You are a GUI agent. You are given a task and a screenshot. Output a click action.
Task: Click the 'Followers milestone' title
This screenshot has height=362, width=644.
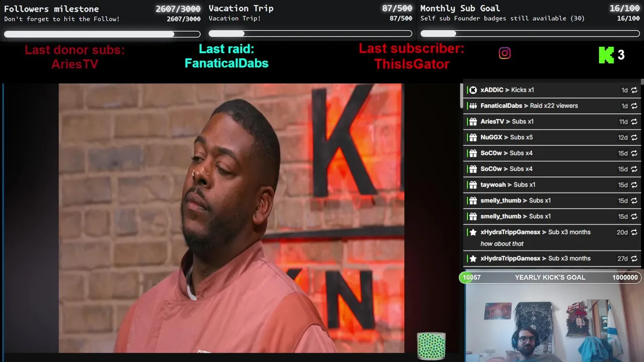[x=51, y=9]
